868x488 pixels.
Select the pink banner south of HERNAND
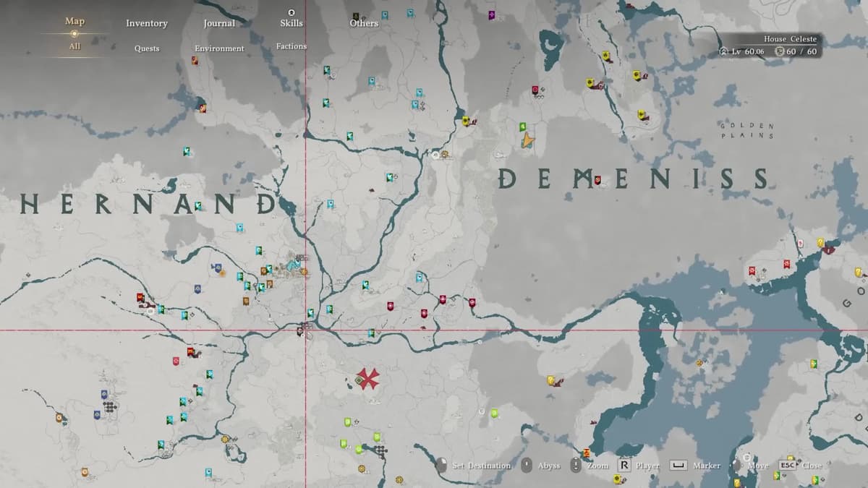pos(176,361)
